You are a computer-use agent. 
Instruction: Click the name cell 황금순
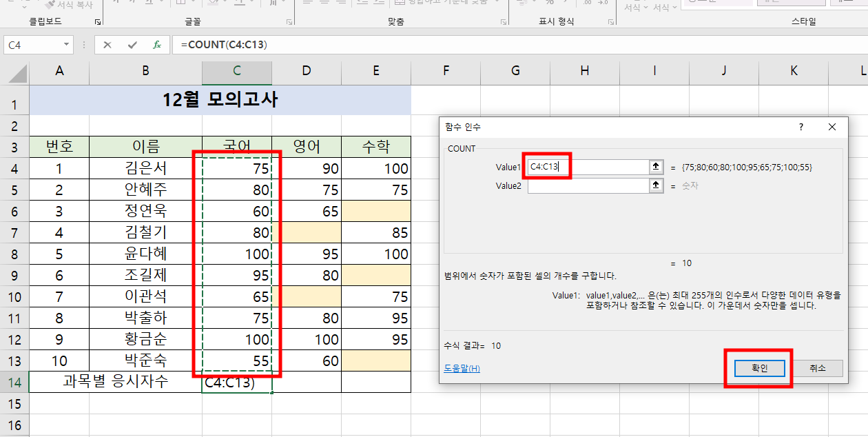[x=145, y=339]
